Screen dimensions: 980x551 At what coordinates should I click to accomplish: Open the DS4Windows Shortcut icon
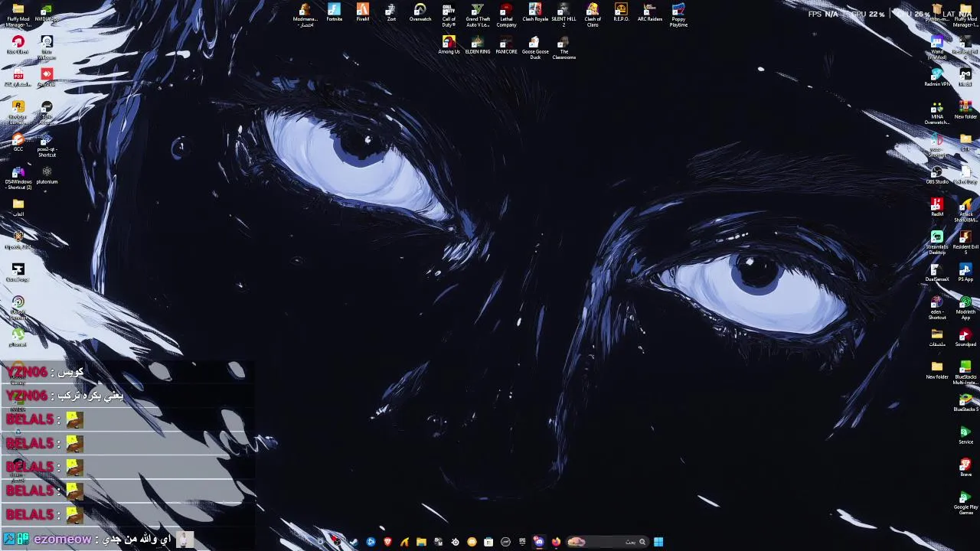pyautogui.click(x=18, y=178)
